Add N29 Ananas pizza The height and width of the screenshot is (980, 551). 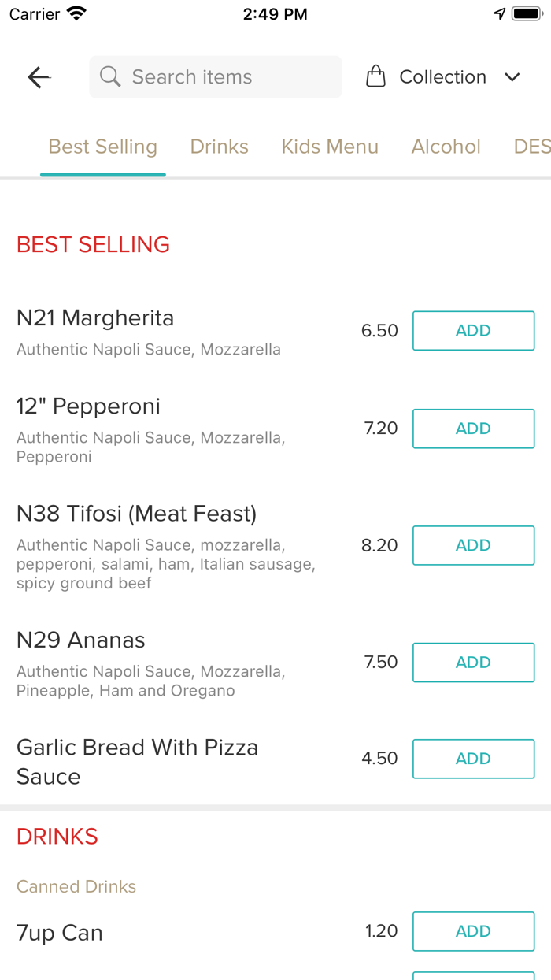(x=473, y=663)
